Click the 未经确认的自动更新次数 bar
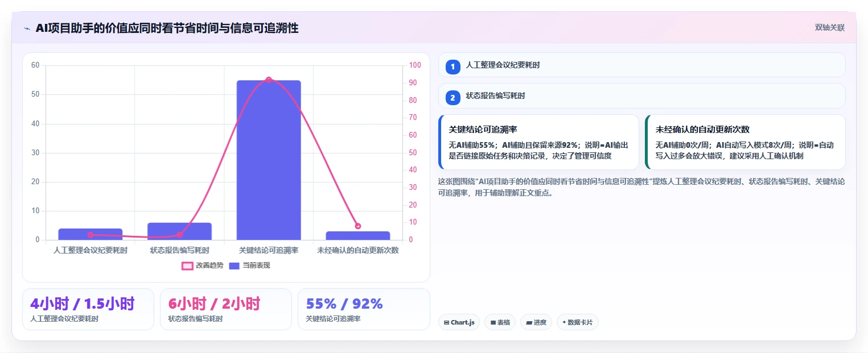This screenshot has width=868, height=353. click(x=358, y=236)
